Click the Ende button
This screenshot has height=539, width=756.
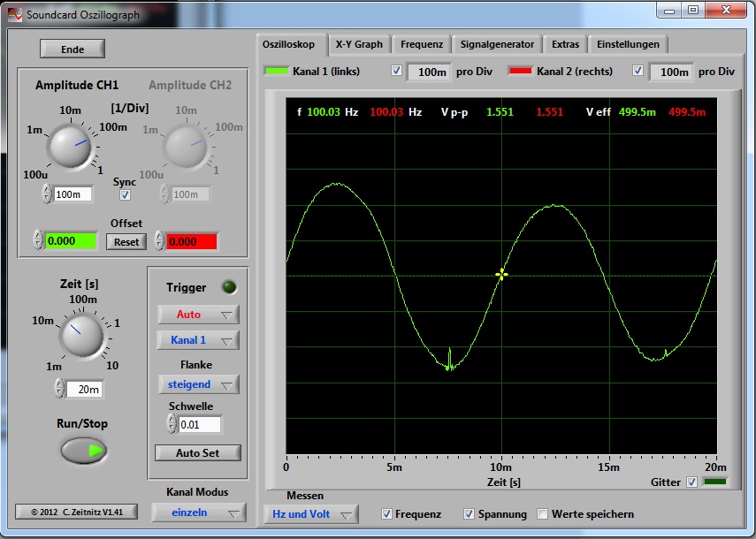pyautogui.click(x=73, y=49)
